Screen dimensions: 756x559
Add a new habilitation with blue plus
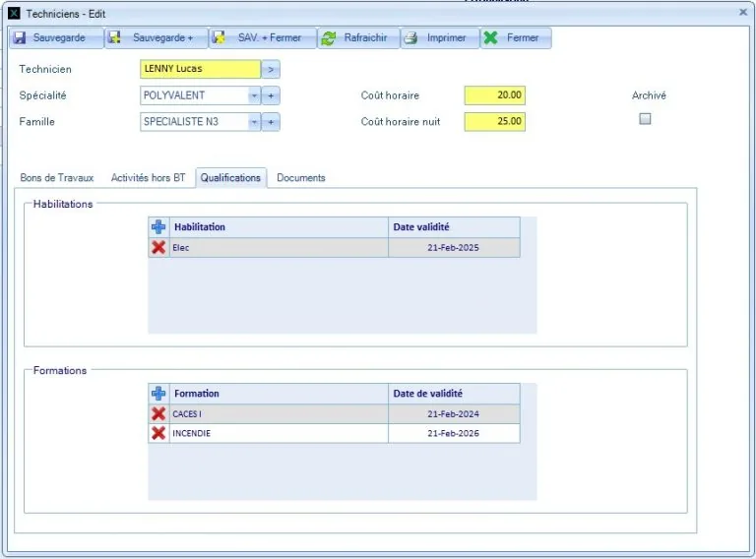point(158,227)
